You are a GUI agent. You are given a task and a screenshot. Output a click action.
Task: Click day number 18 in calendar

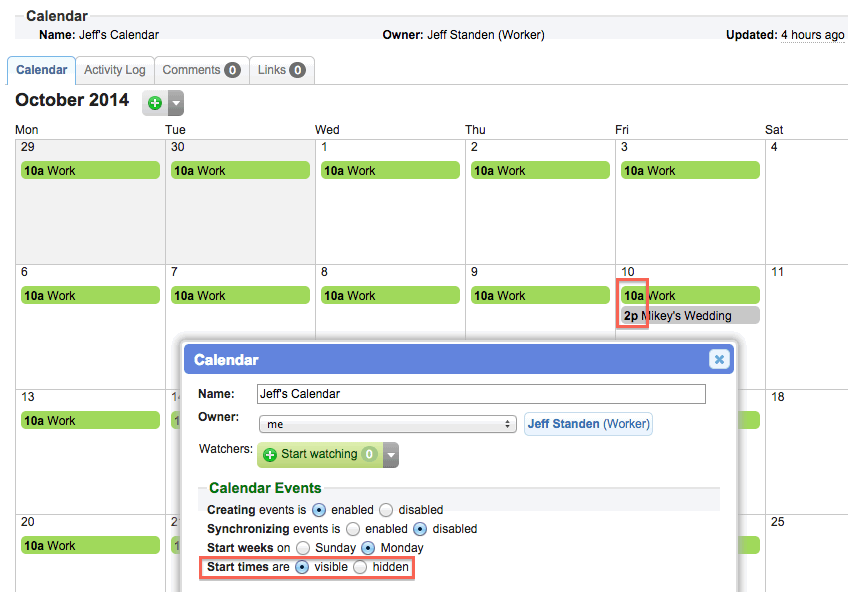click(777, 397)
